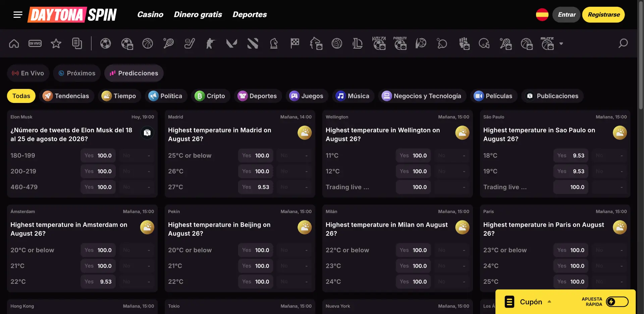Go to the Home icon
The height and width of the screenshot is (314, 644).
(x=14, y=43)
